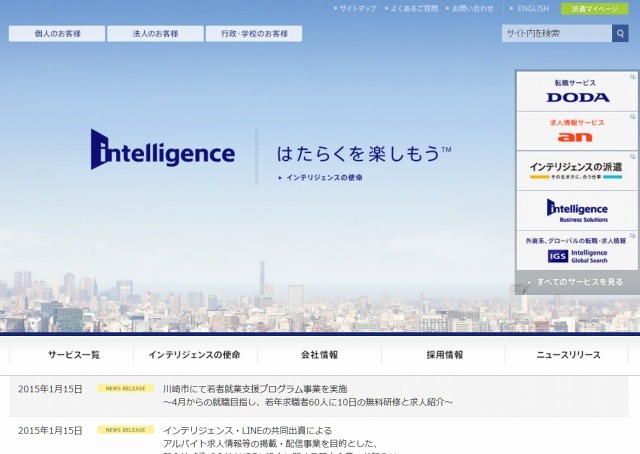Open the 川崎市にて若者就業支援プログラム news headline

[308, 395]
